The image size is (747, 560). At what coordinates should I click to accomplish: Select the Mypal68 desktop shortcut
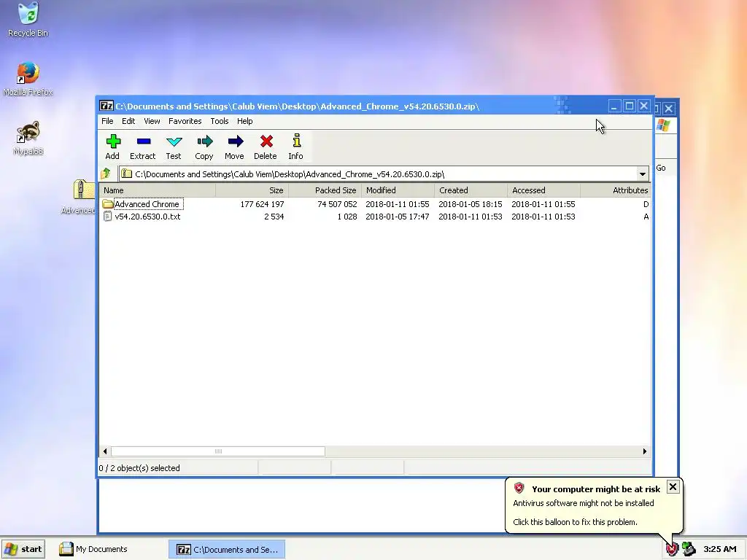28,138
